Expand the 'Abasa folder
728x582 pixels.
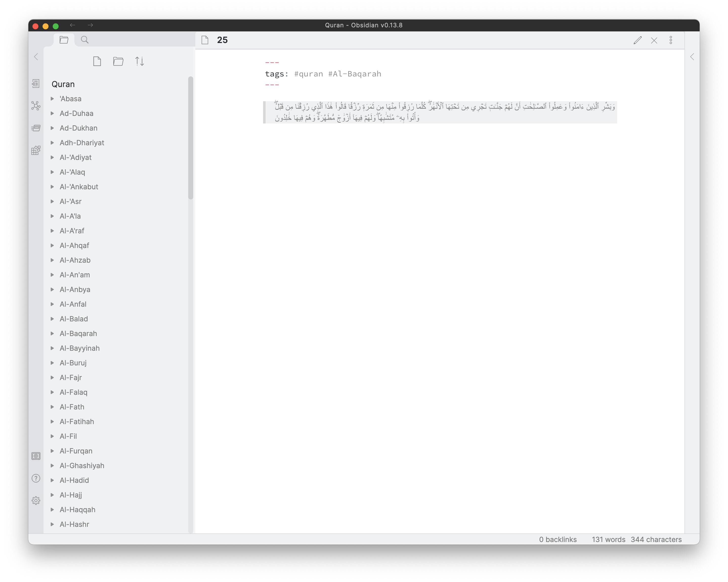click(52, 99)
